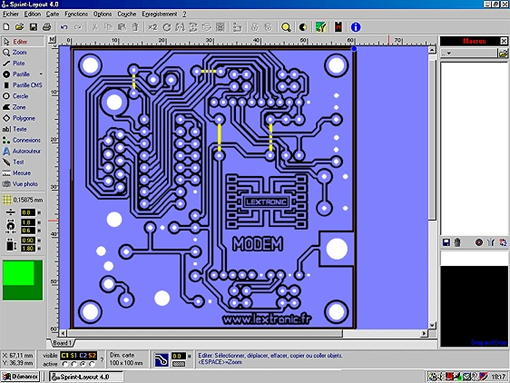
Task: Click the vertical scrollbar down arrow
Action: pyautogui.click(x=432, y=325)
